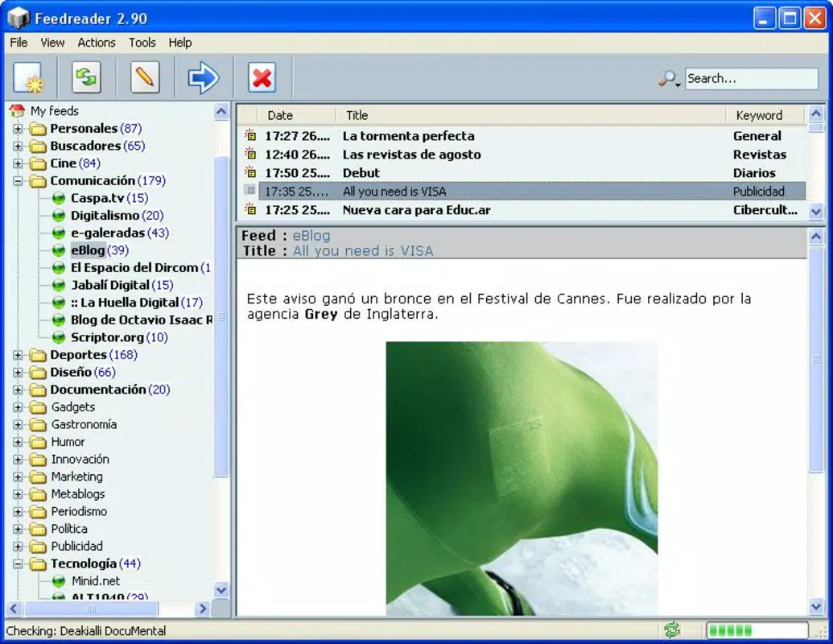Open article 'La tormenta perfecta'
833x644 pixels.
[409, 136]
